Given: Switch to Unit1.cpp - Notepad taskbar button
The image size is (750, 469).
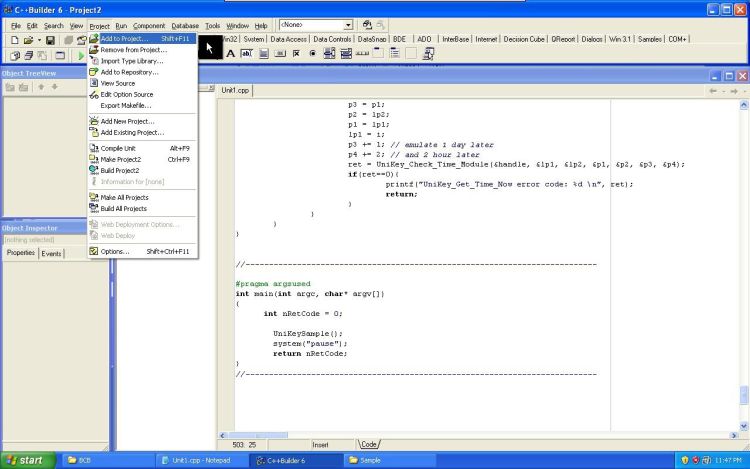Looking at the screenshot, I should coord(200,460).
